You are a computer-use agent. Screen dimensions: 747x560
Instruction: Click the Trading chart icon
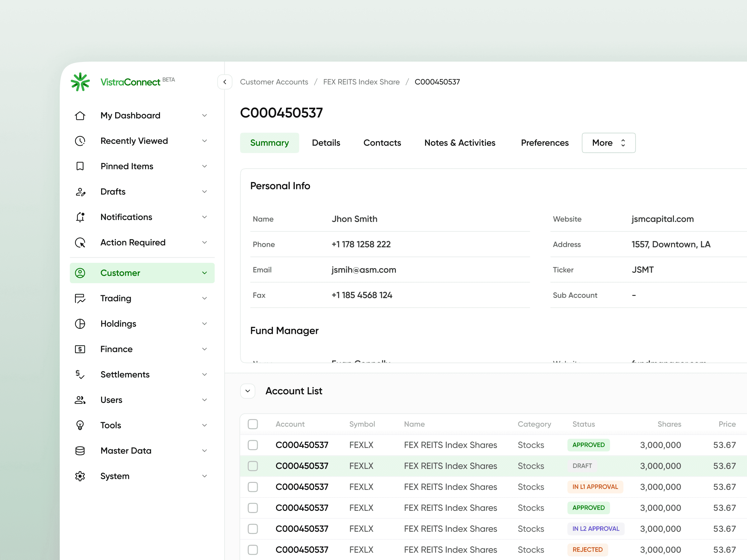pyautogui.click(x=80, y=298)
